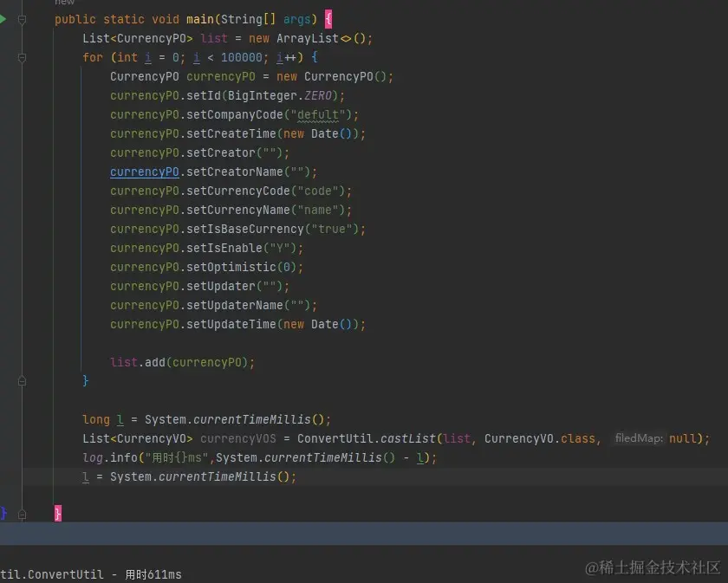
Task: Click last line "l = System.currentTimeMillis();"
Action: click(189, 476)
